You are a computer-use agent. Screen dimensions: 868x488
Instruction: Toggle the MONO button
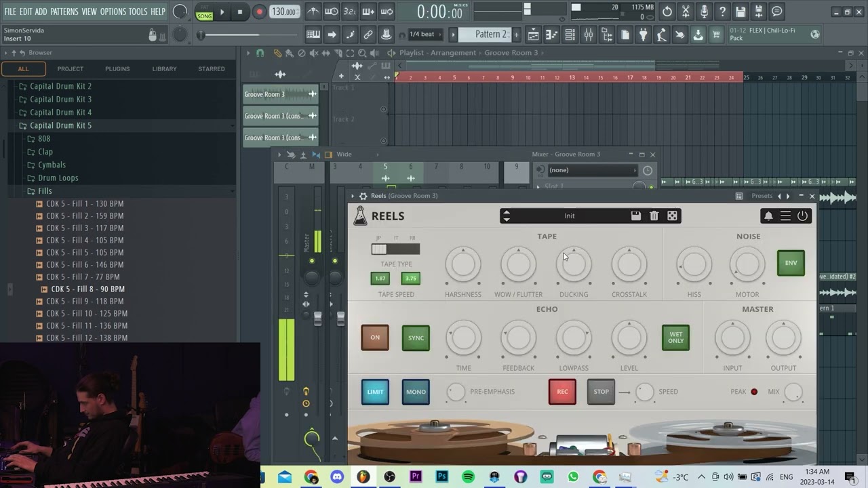[x=416, y=392]
